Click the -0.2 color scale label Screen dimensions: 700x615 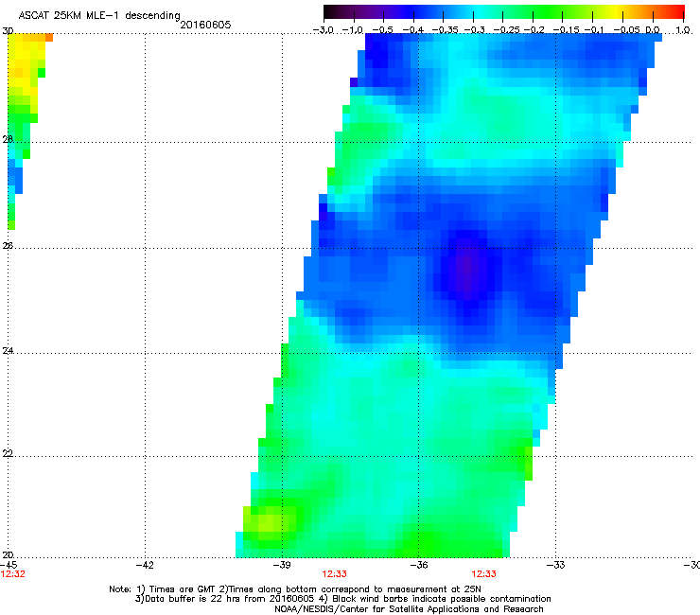(x=534, y=30)
